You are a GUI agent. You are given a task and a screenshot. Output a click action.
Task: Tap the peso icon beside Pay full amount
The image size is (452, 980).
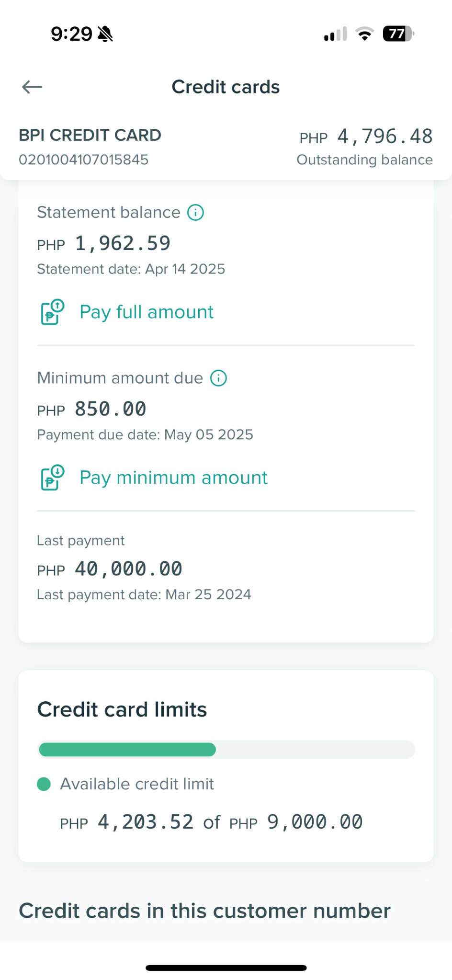tap(52, 312)
